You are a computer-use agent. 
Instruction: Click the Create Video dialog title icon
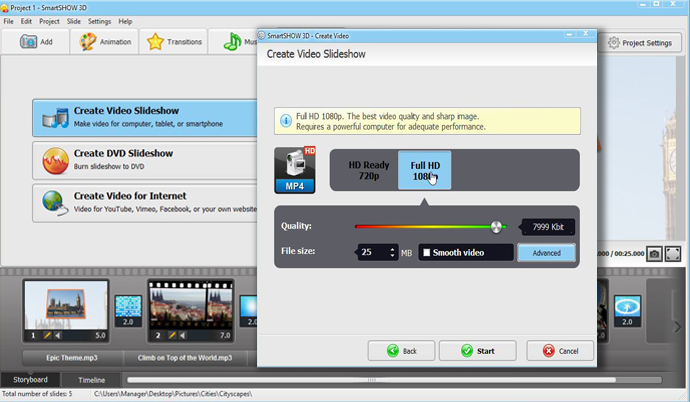point(261,36)
